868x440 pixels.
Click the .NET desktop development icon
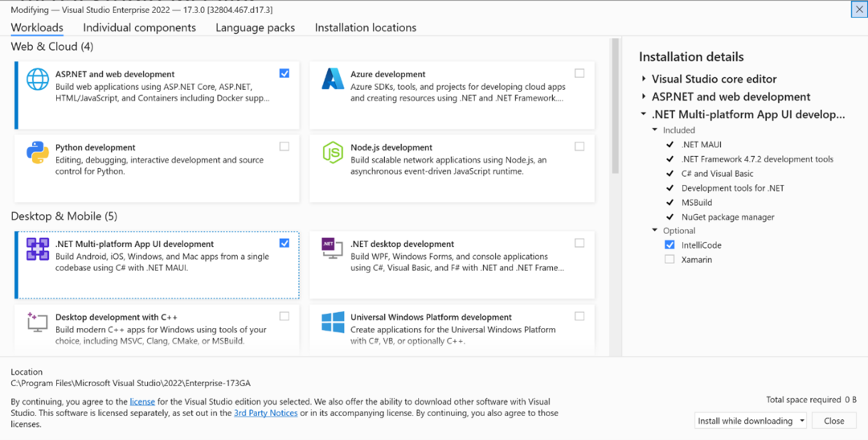click(333, 249)
